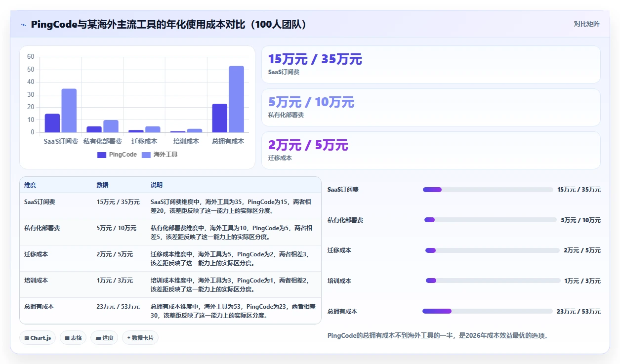Image resolution: width=620 pixels, height=364 pixels.
Task: Click the progress value 1万元 / 3万元
Action: (x=582, y=281)
